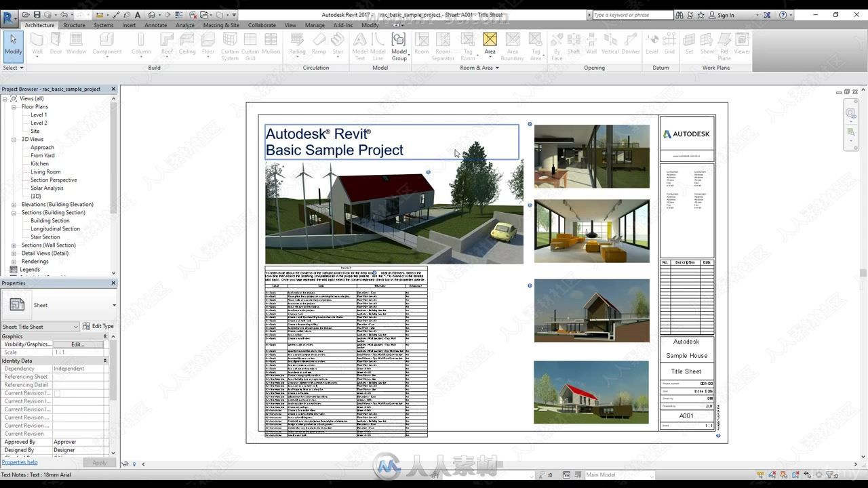Open the Insert ribbon tab
The width and height of the screenshot is (868, 488).
[129, 25]
